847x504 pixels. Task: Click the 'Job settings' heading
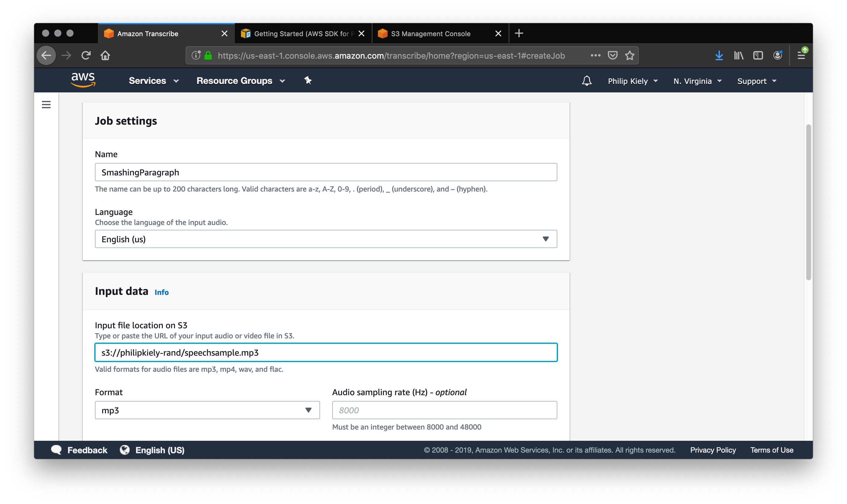click(126, 121)
